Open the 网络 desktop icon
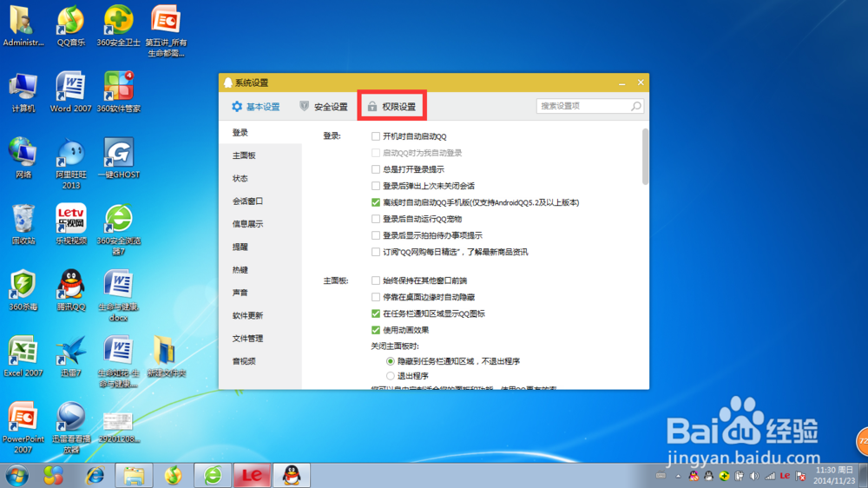The image size is (868, 488). (x=23, y=158)
